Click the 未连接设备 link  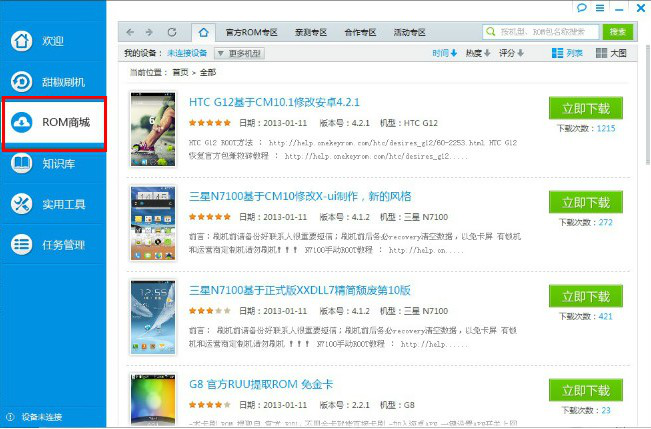click(x=187, y=53)
